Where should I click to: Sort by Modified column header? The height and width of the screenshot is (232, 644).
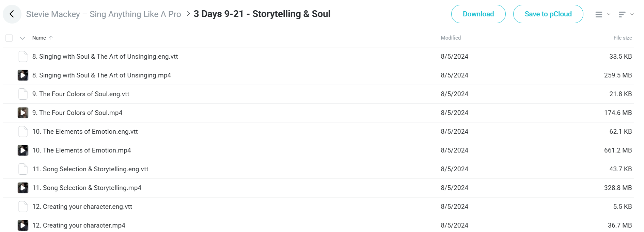(x=451, y=38)
